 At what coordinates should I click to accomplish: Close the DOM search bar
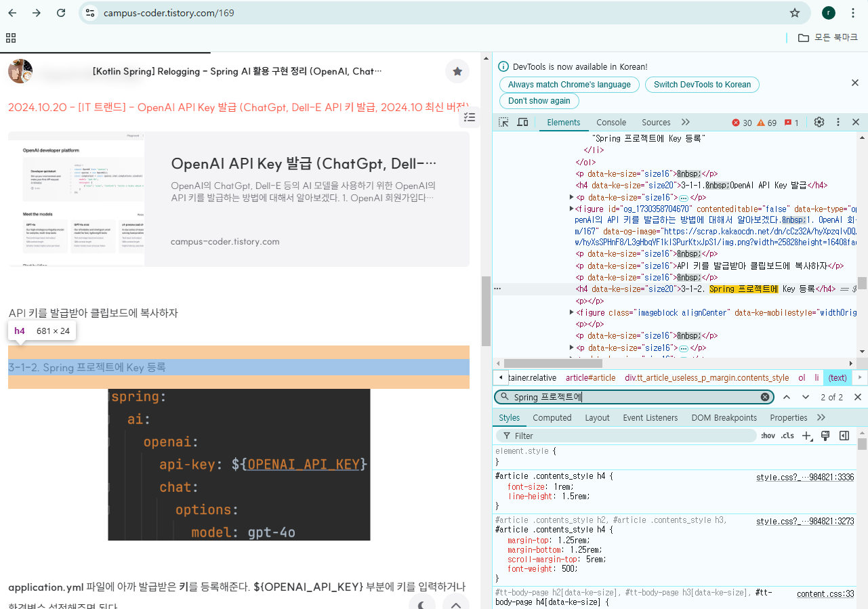point(858,397)
